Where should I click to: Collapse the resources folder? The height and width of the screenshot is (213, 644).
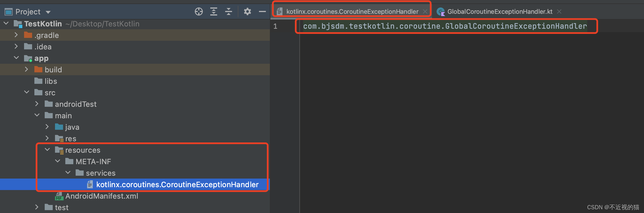(x=47, y=150)
